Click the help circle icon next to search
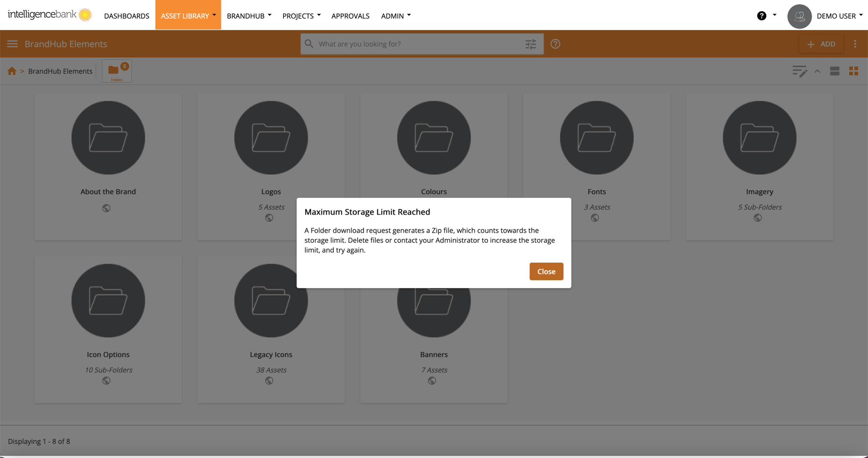Screen dimensions: 868x458 [555, 44]
